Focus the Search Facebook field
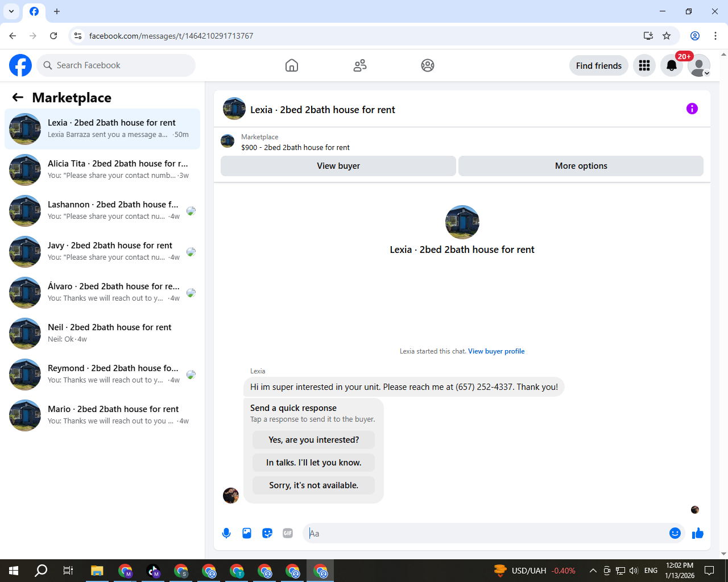 (116, 65)
